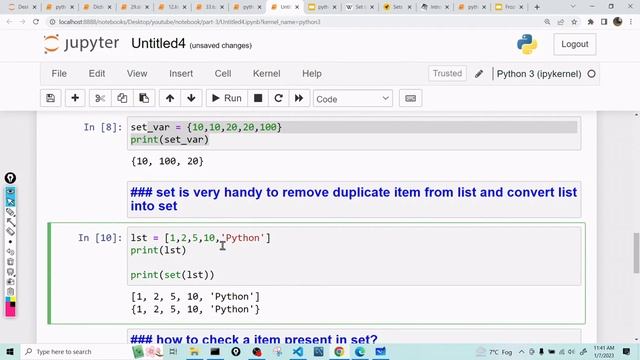Open the browser three-dot menu
Viewport: 640px width, 360px height.
631,22
